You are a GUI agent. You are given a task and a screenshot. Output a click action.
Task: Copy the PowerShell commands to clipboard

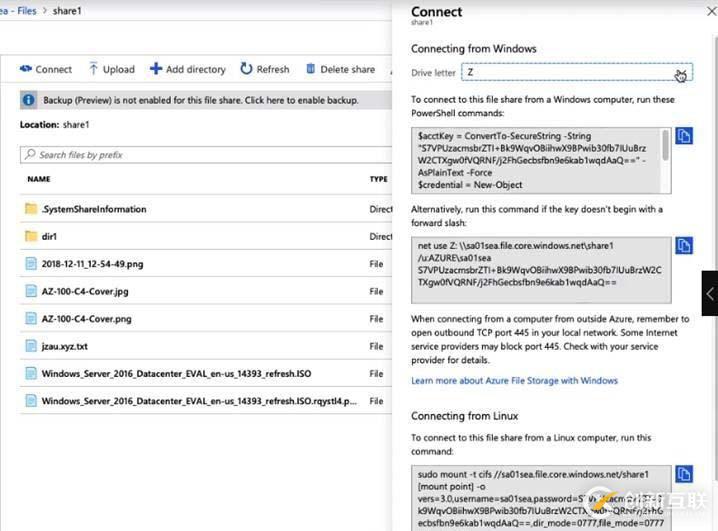684,136
